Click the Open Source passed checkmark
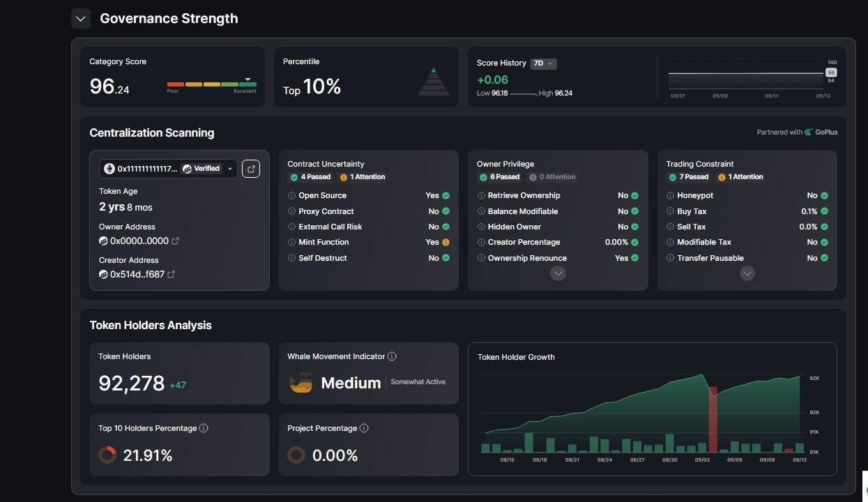Image resolution: width=868 pixels, height=502 pixels. pyautogui.click(x=447, y=195)
